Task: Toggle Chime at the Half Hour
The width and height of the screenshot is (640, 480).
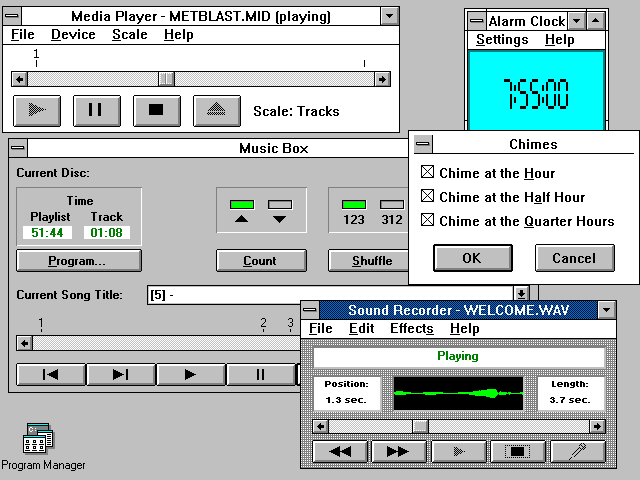Action: (428, 197)
